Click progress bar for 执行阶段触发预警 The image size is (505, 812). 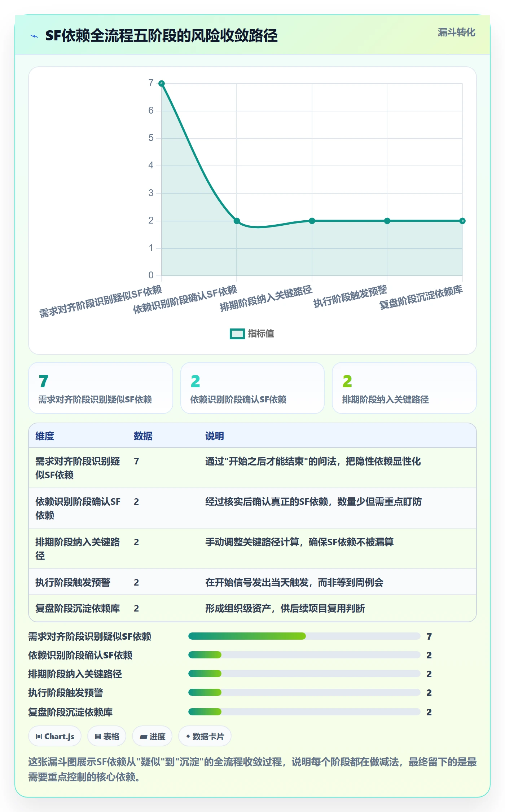(x=304, y=692)
